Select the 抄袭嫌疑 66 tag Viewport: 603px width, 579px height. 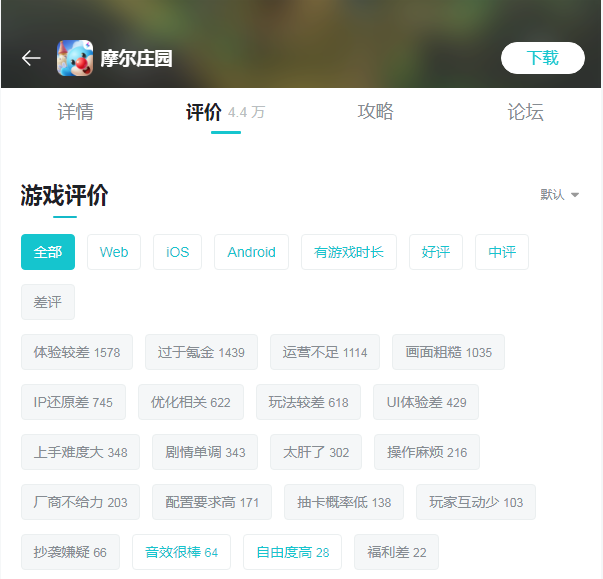(70, 552)
